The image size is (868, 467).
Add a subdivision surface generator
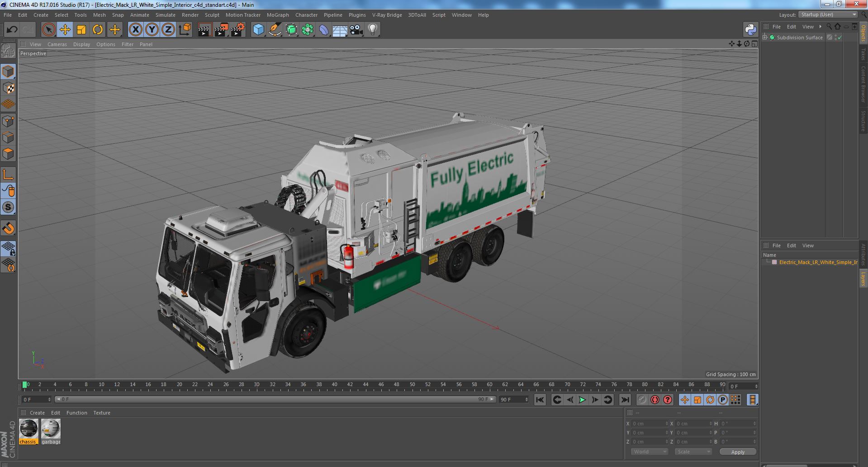(291, 30)
